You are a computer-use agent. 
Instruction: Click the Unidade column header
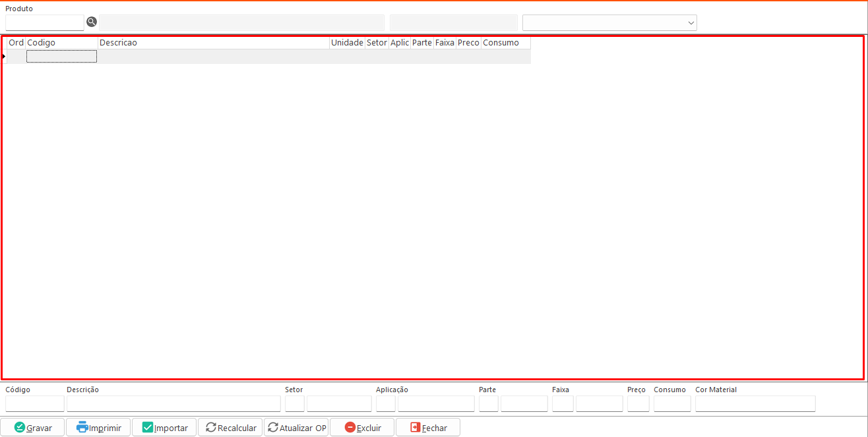click(347, 43)
